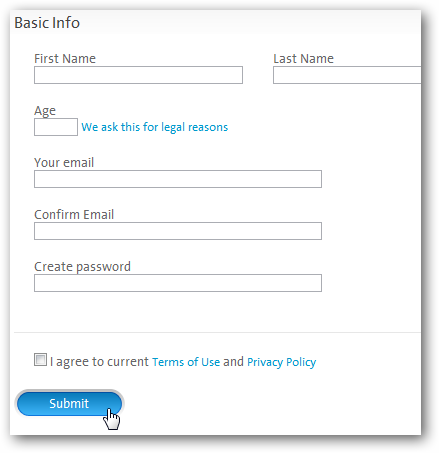Click the Age label text

45,111
